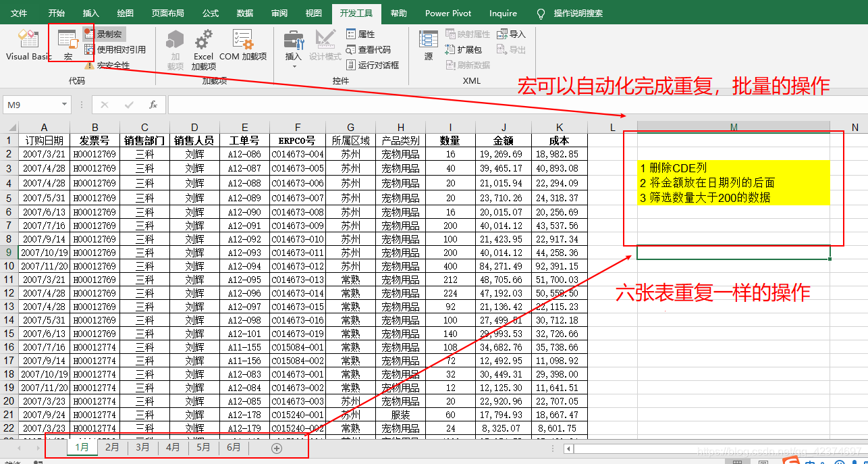Click the formula bar Enter checkmark

tap(129, 105)
